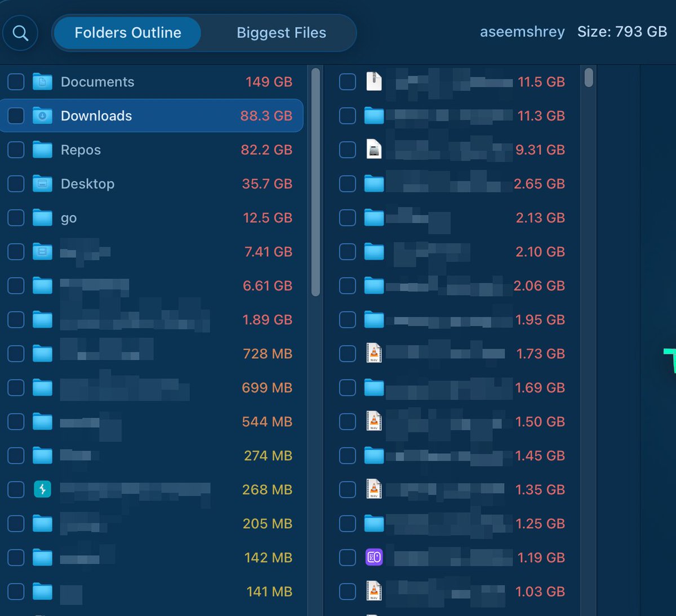676x616 pixels.
Task: Click the 141 MB size value
Action: coord(269,591)
